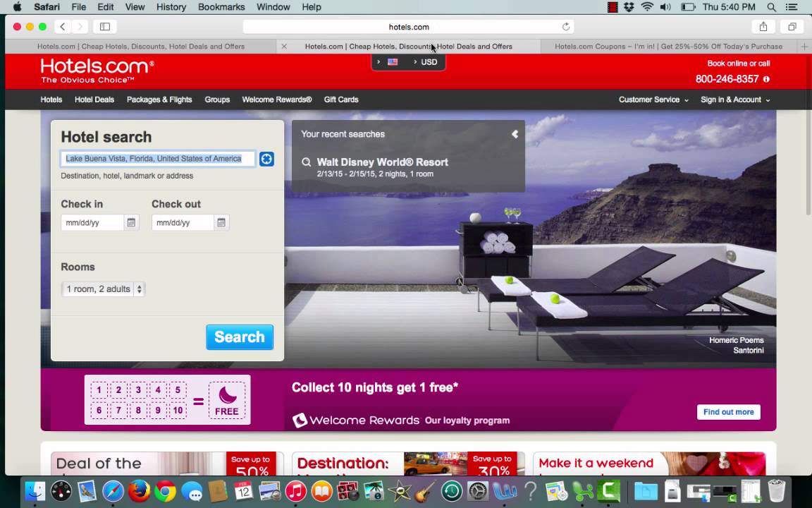Click the blue Search button
Image resolution: width=812 pixels, height=508 pixels.
[x=240, y=337]
